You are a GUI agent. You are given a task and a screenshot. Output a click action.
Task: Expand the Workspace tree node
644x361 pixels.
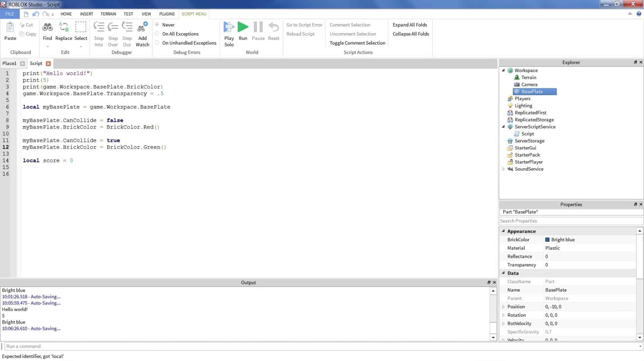click(503, 70)
